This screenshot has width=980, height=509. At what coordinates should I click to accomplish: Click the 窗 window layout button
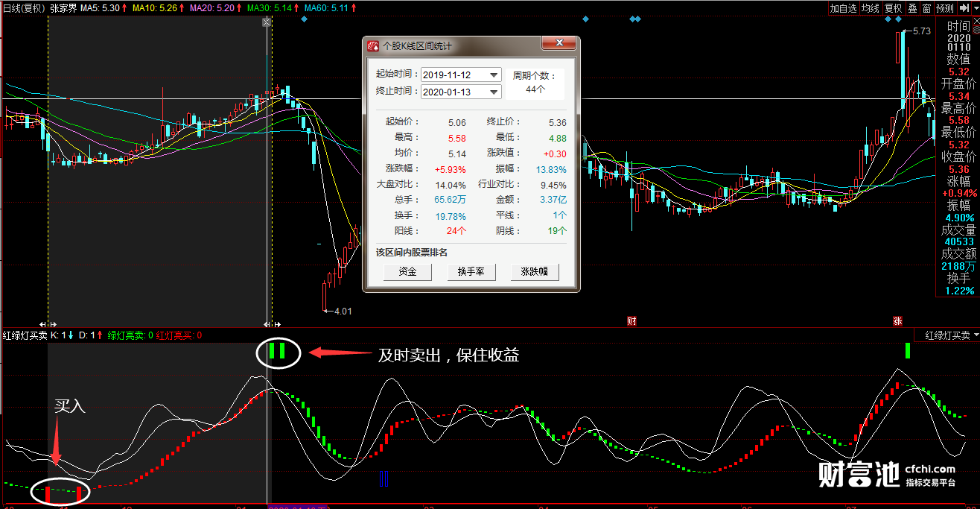926,8
